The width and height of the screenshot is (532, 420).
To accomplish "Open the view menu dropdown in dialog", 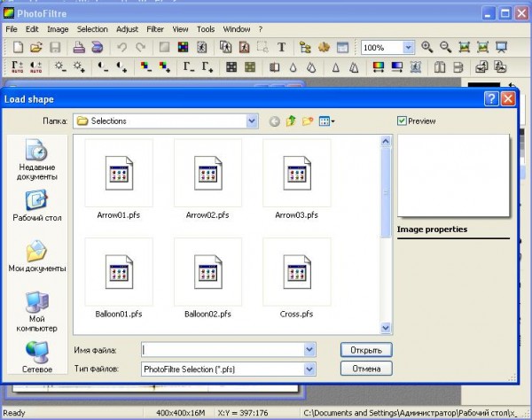I will [326, 121].
